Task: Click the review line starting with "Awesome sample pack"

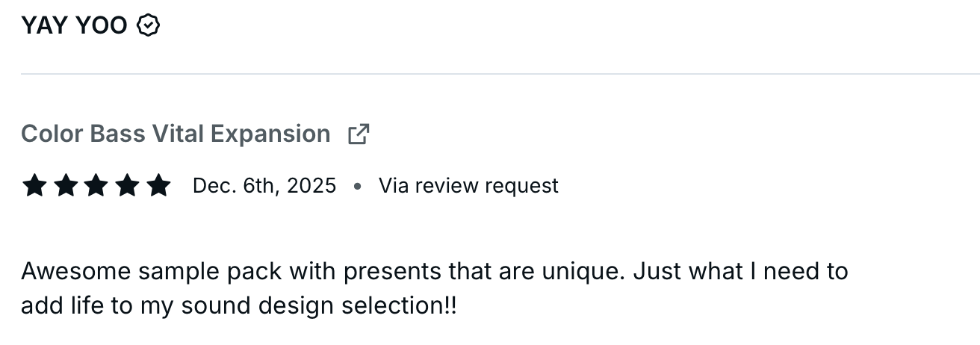Action: coord(434,271)
